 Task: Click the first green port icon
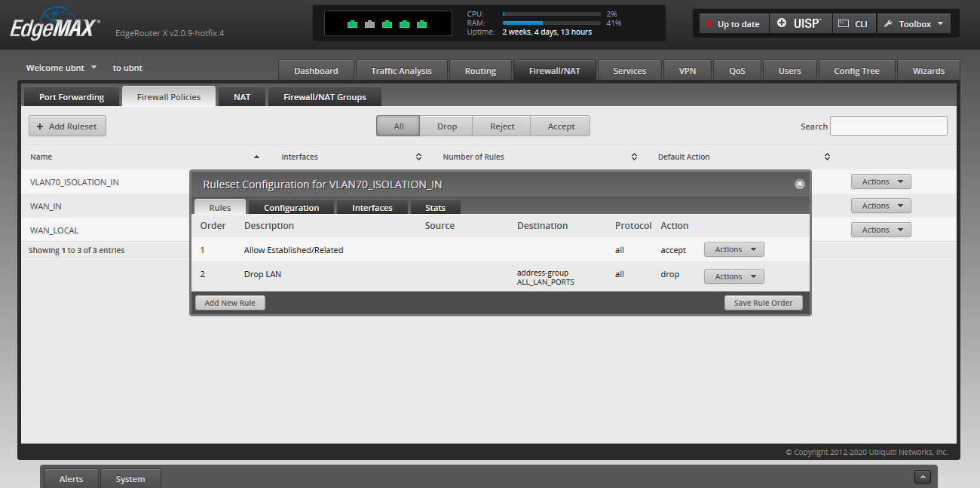pyautogui.click(x=352, y=24)
